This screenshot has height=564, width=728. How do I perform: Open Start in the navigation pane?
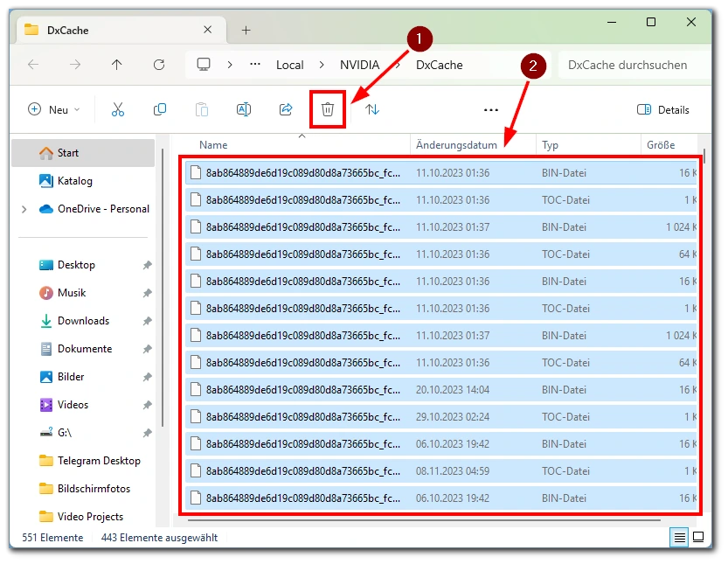[x=83, y=153]
